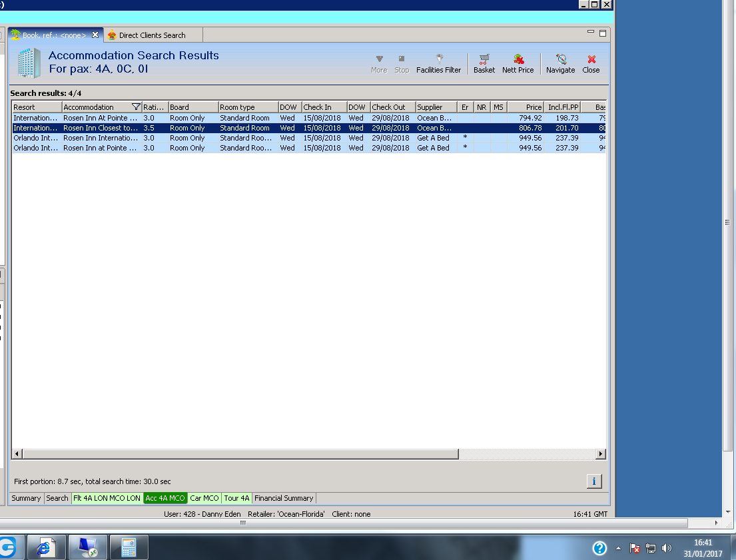Close the accommodation search results
Viewport: 736px width, 560px height.
591,64
